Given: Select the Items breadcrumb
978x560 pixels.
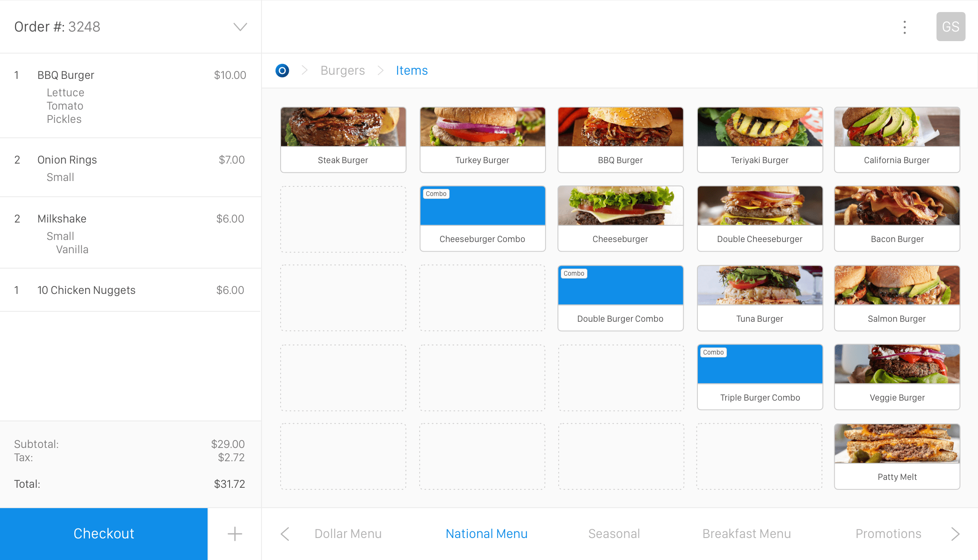Looking at the screenshot, I should click(x=411, y=71).
